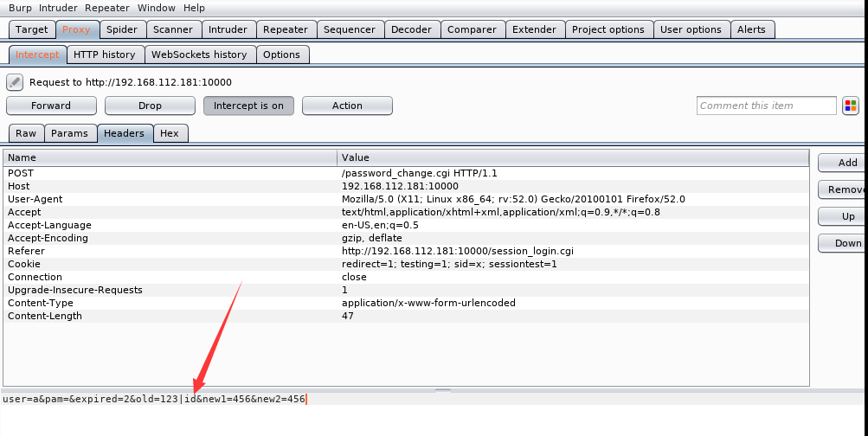Select the Content-Type header row
This screenshot has width=868, height=436.
tap(407, 303)
